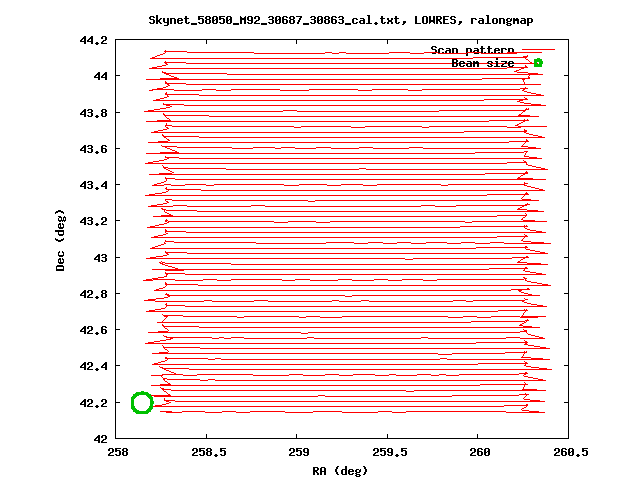Viewport: 640px width, 480px height.
Task: Click the 260 RA axis tick label
Action: point(480,452)
